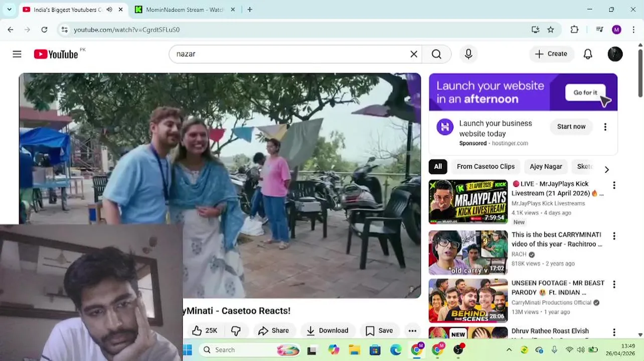Image resolution: width=644 pixels, height=361 pixels.
Task: Install app icon in address bar
Action: (x=535, y=30)
